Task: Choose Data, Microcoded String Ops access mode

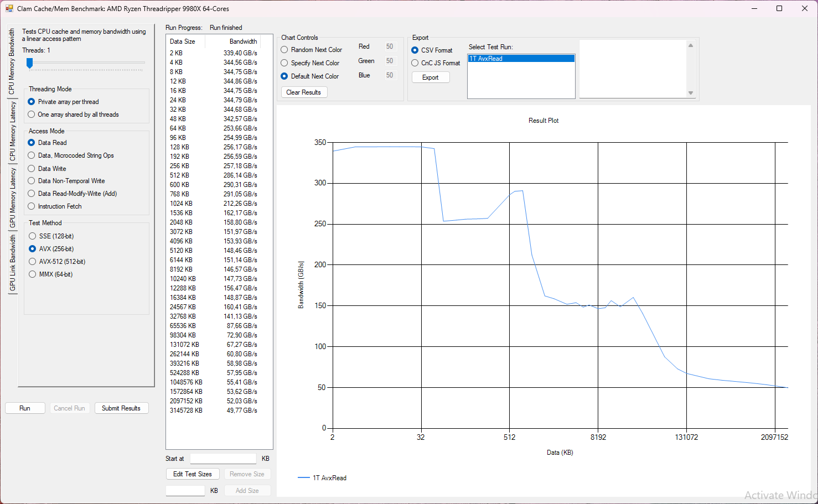Action: (71, 155)
